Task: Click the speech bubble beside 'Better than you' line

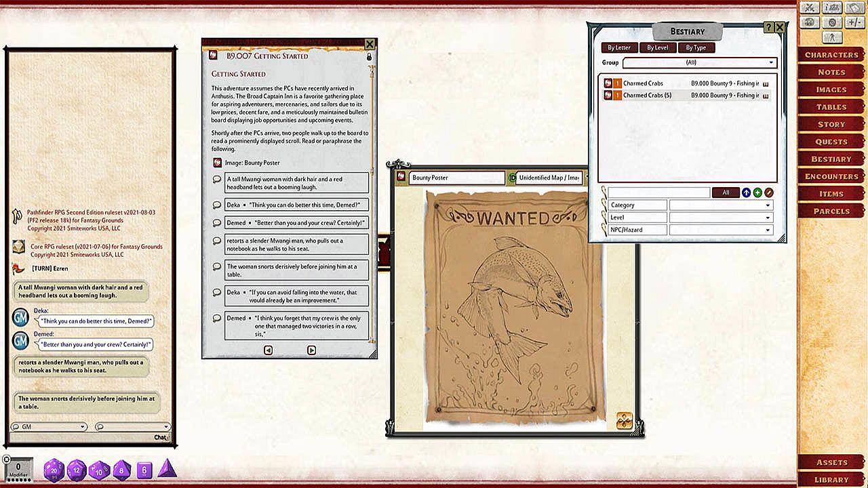Action: click(x=217, y=222)
